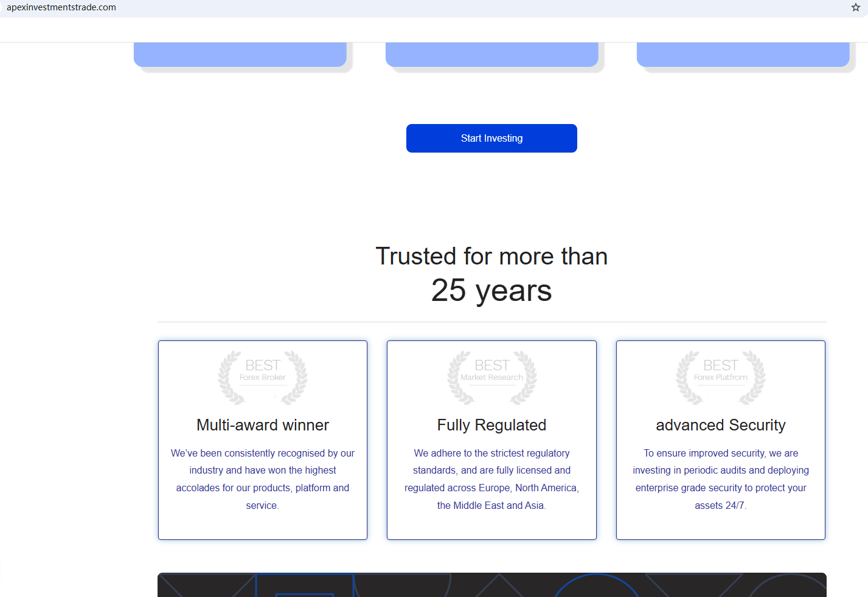This screenshot has height=597, width=868.
Task: Click the Best Market Research award badge
Action: [x=491, y=377]
